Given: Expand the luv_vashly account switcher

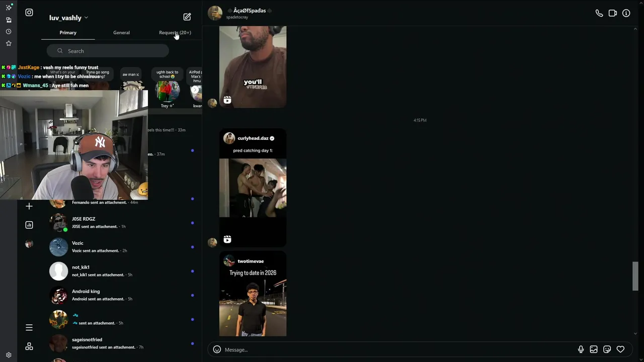Looking at the screenshot, I should pos(68,18).
